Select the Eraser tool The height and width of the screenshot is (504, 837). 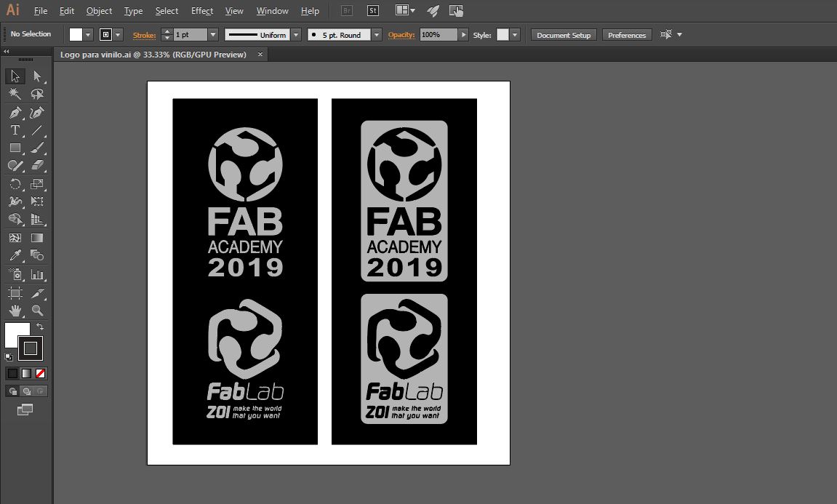click(37, 166)
